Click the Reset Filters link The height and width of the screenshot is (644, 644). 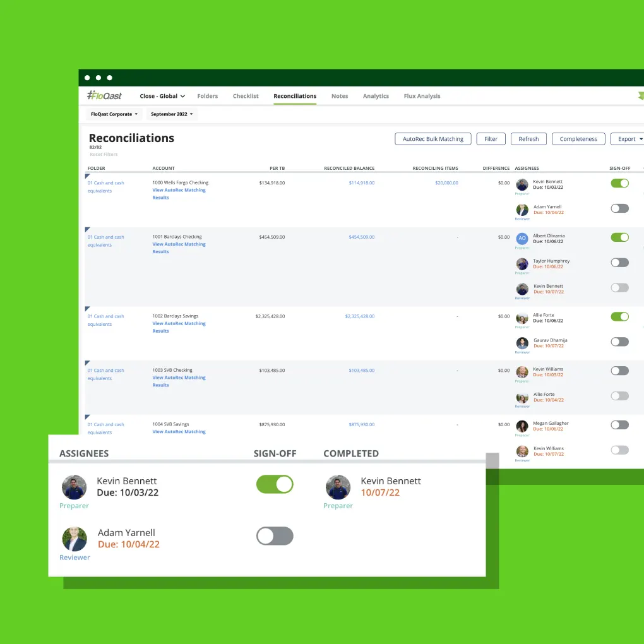coord(104,155)
